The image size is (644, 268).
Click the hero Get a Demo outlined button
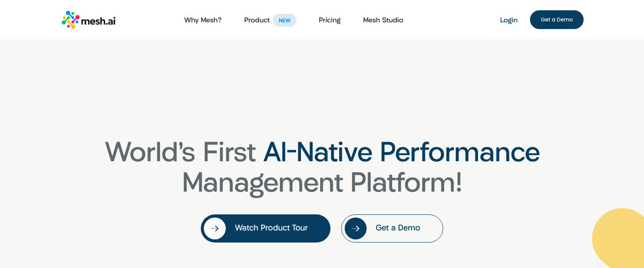[x=392, y=228]
